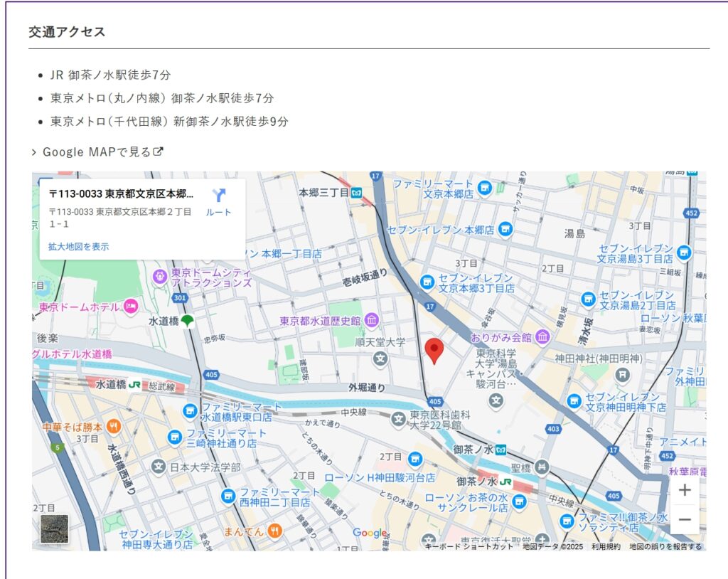
Task: Select the 日本大学法学部 school pin
Action: click(x=159, y=466)
